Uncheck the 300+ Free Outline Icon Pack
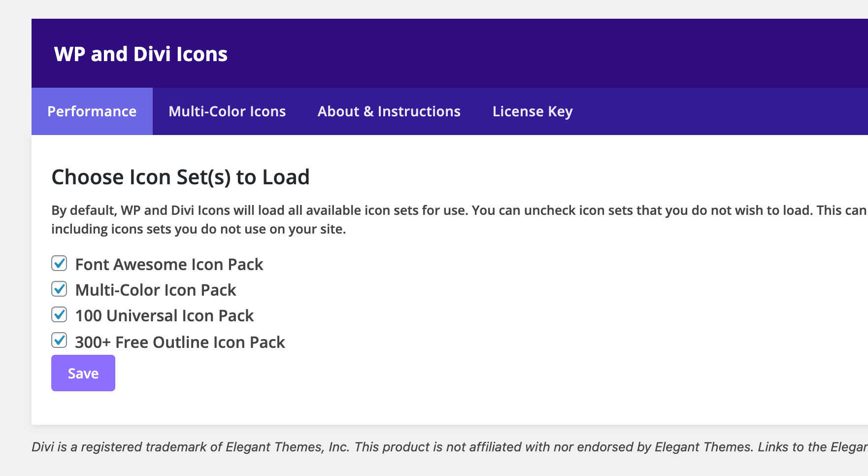The height and width of the screenshot is (476, 868). pyautogui.click(x=59, y=340)
